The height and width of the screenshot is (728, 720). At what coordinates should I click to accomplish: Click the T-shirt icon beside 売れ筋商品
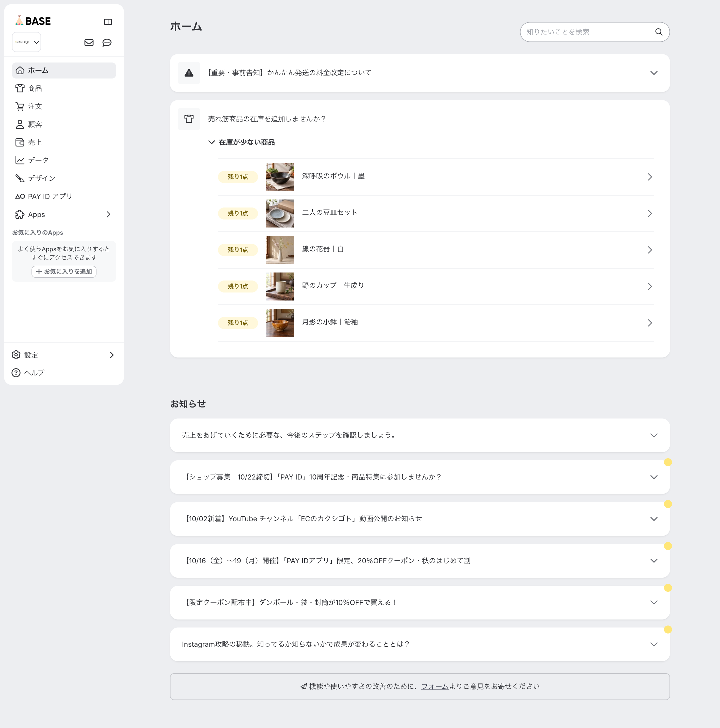[x=189, y=119]
